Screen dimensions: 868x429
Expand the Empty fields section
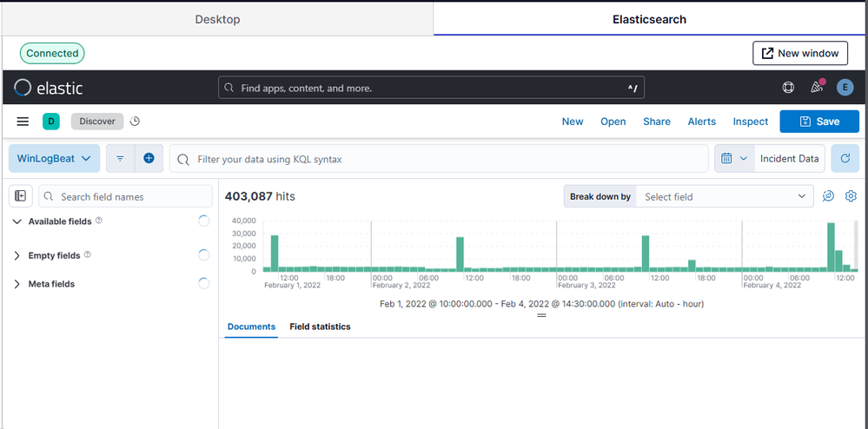(x=17, y=255)
